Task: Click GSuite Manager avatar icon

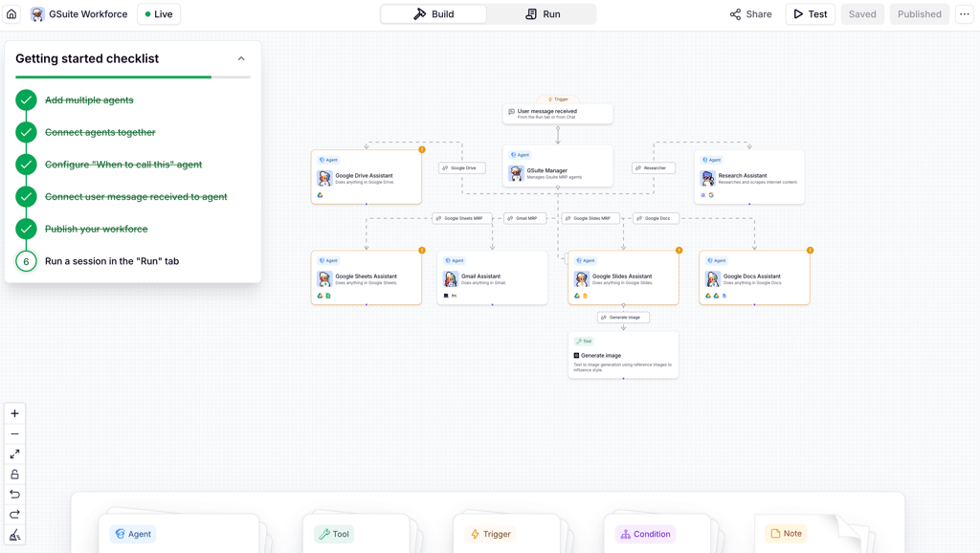Action: [516, 173]
